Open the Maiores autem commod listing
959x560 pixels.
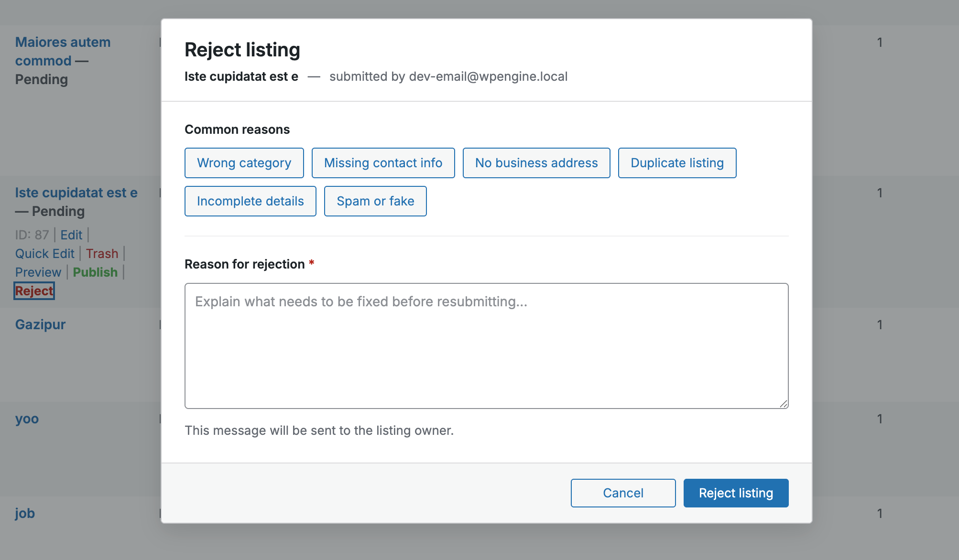click(x=63, y=52)
